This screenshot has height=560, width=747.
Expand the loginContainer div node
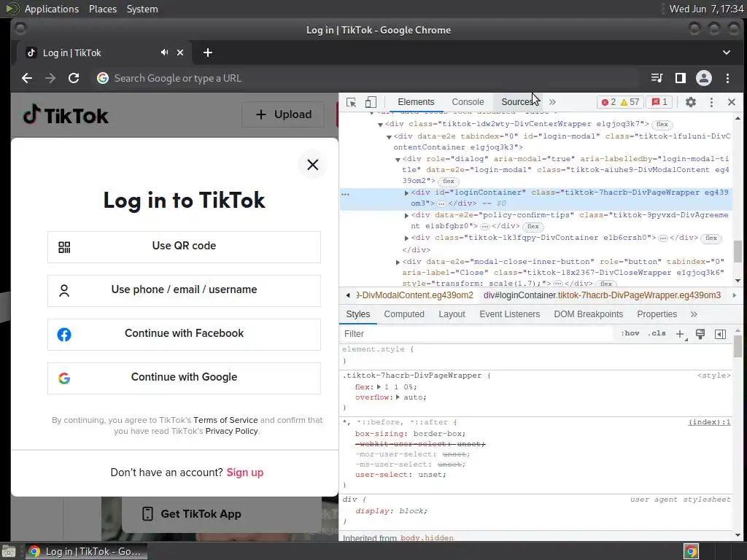pyautogui.click(x=406, y=192)
